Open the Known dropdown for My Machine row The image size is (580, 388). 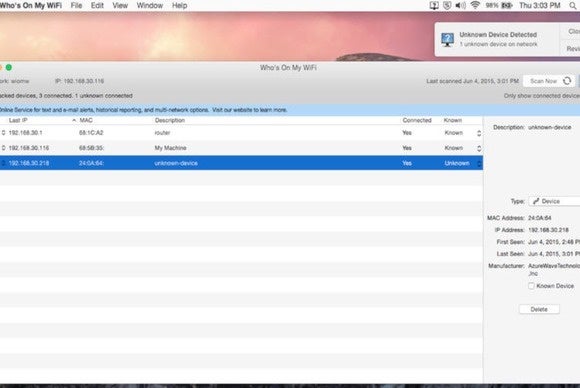[479, 148]
